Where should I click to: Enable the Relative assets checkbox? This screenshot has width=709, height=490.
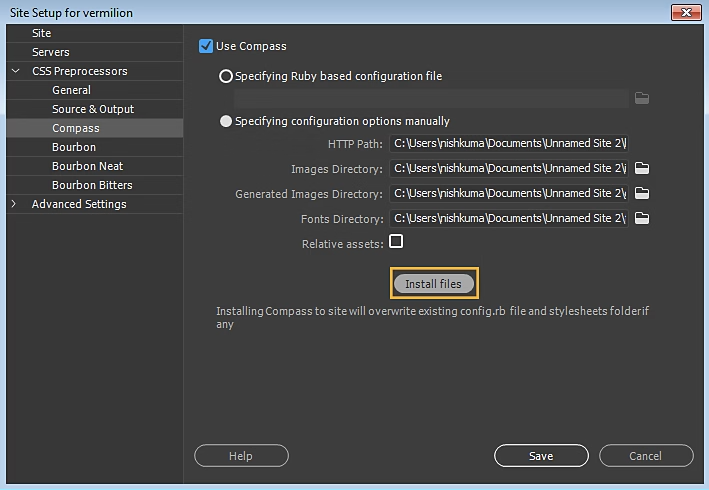[x=396, y=242]
